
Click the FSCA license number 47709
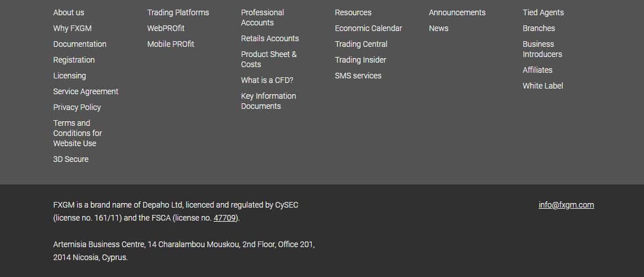[224, 218]
